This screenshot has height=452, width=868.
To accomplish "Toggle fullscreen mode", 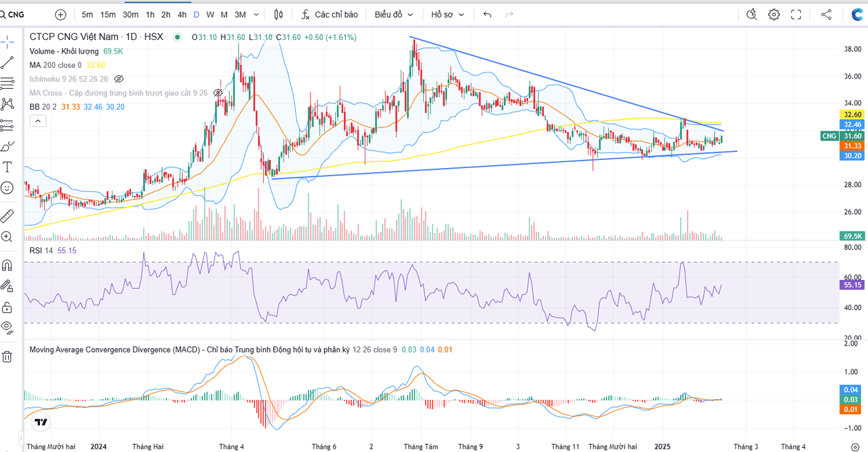I will click(796, 14).
